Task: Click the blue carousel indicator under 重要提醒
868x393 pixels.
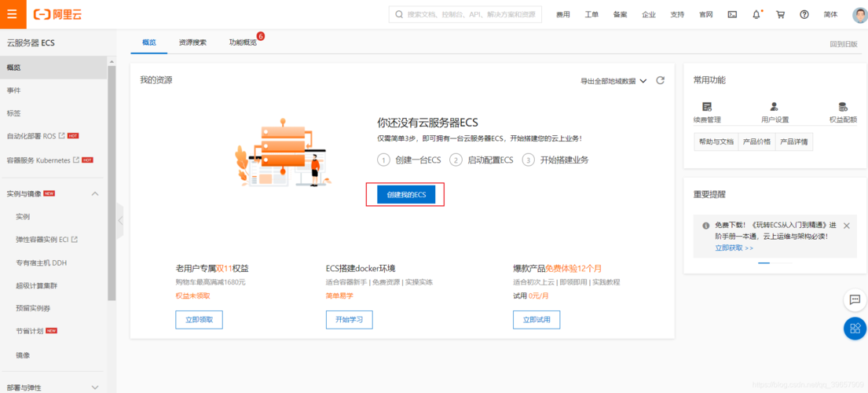Action: pyautogui.click(x=764, y=263)
